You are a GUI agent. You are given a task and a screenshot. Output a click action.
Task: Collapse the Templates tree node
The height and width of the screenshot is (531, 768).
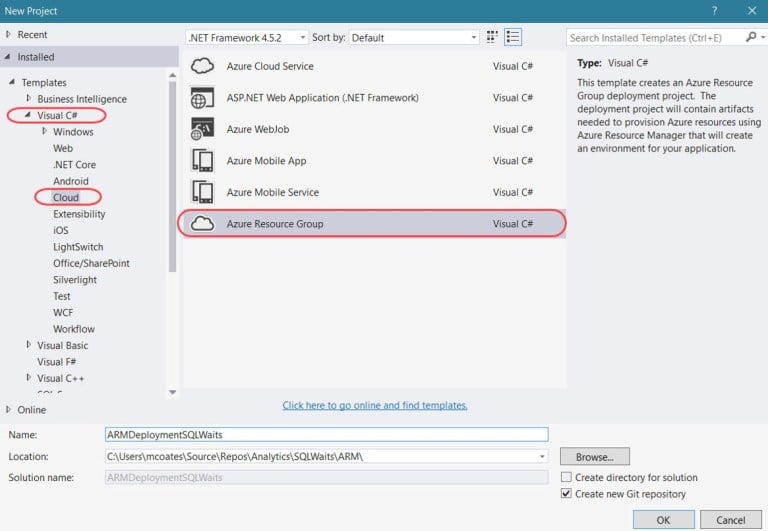click(12, 82)
